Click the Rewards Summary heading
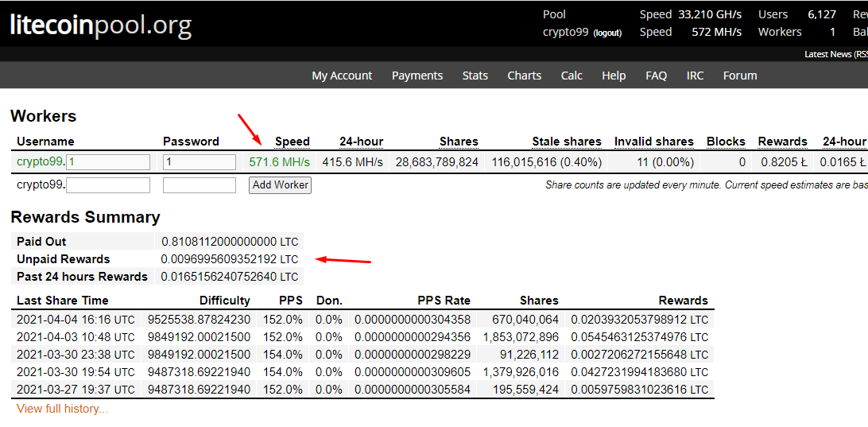Image resolution: width=868 pixels, height=427 pixels. click(85, 216)
